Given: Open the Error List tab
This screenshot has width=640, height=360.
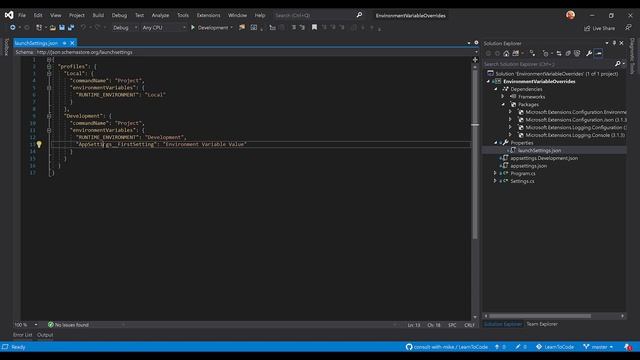Looking at the screenshot, I should [x=22, y=335].
